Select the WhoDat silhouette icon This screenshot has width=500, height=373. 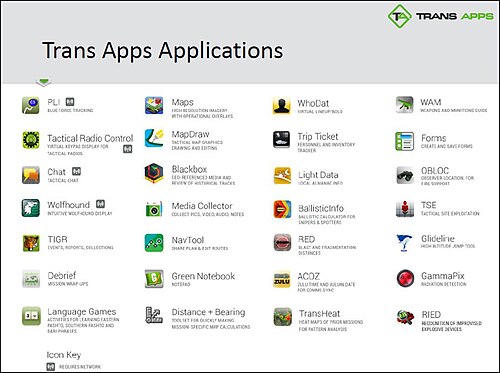[282, 105]
